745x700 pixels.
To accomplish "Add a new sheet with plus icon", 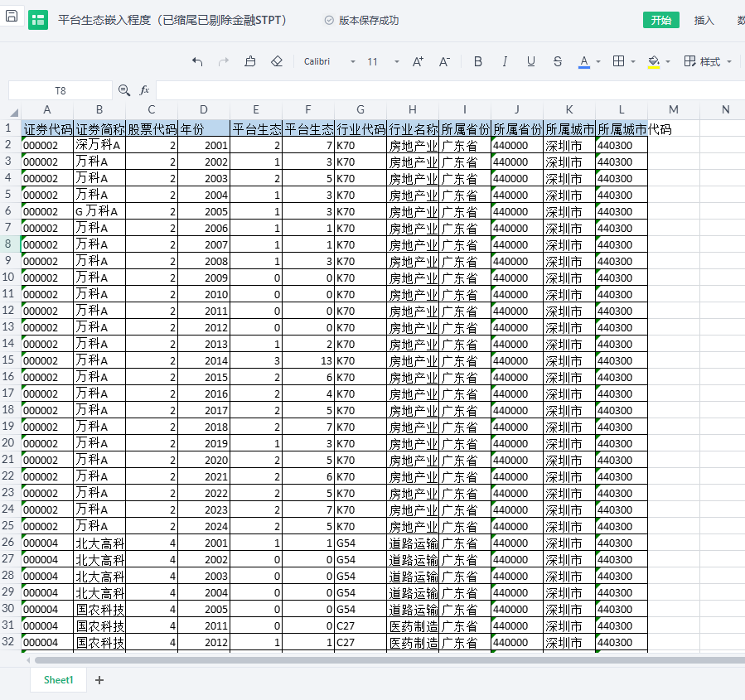I will click(x=99, y=680).
